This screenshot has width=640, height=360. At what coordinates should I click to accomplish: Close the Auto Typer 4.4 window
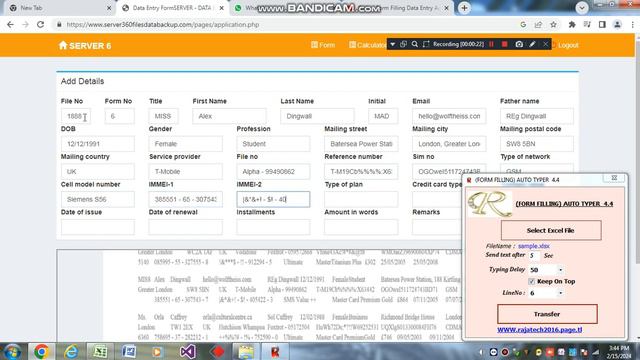614,178
